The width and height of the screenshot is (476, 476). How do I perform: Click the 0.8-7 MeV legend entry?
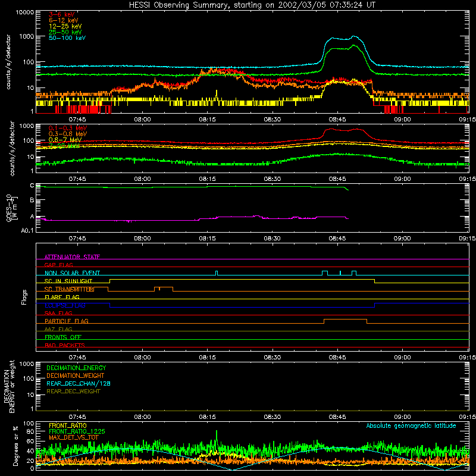tap(65, 140)
